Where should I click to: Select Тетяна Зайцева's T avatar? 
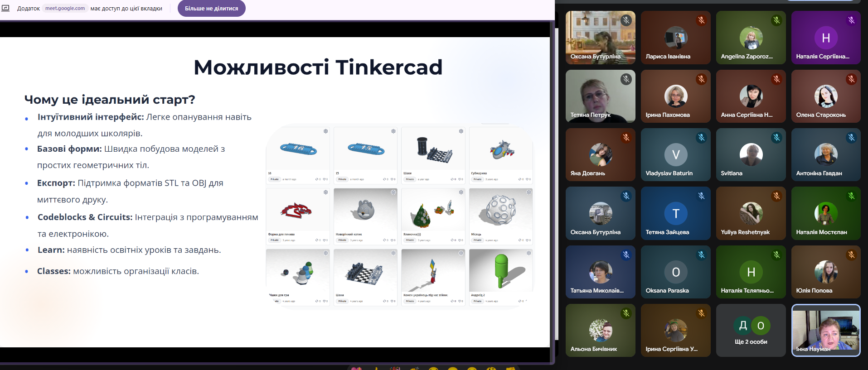tap(675, 213)
